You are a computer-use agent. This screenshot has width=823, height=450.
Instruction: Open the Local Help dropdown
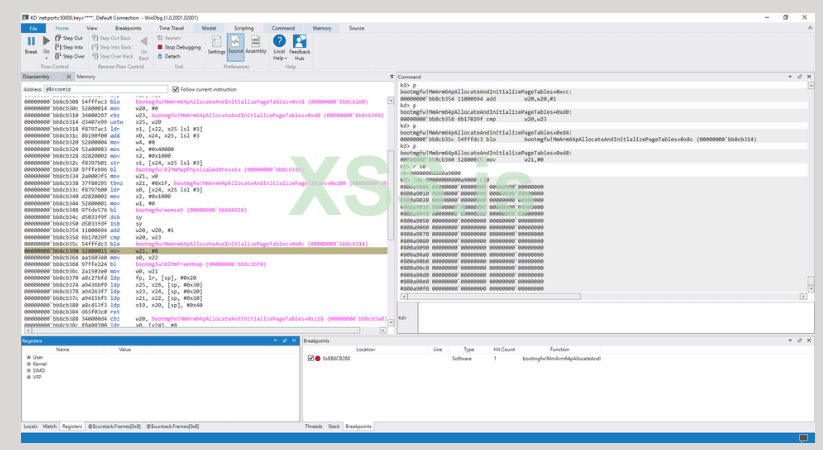click(279, 47)
